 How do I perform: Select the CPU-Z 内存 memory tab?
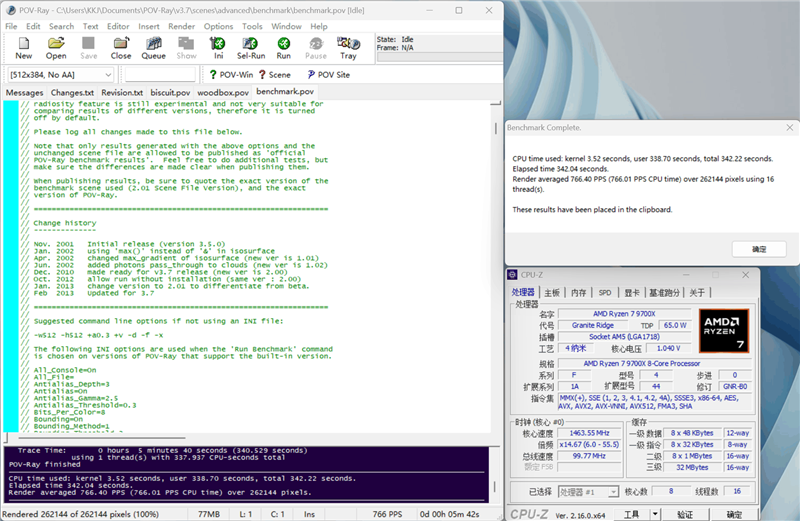tap(579, 292)
